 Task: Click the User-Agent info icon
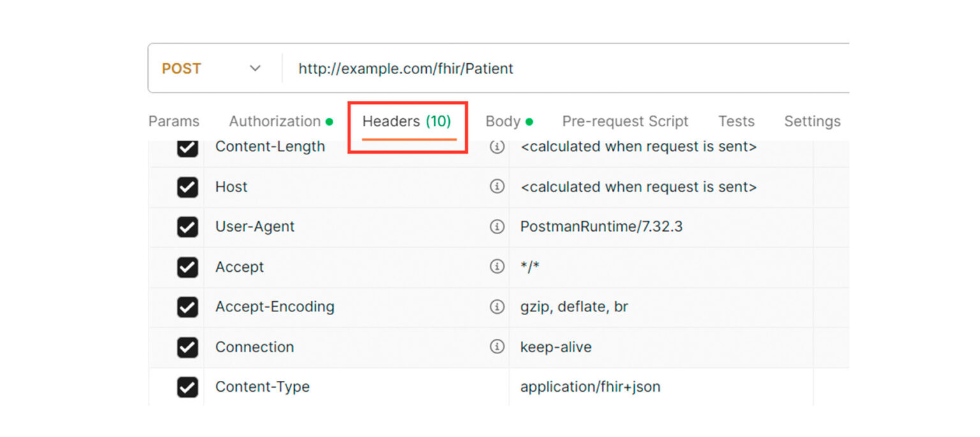[496, 226]
